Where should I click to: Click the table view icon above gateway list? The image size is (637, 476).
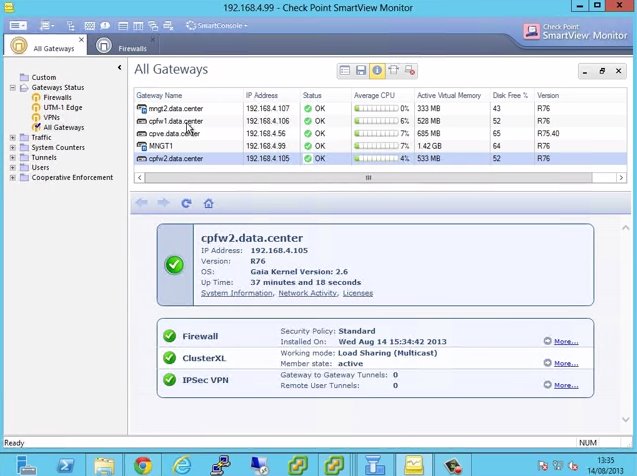tap(344, 71)
